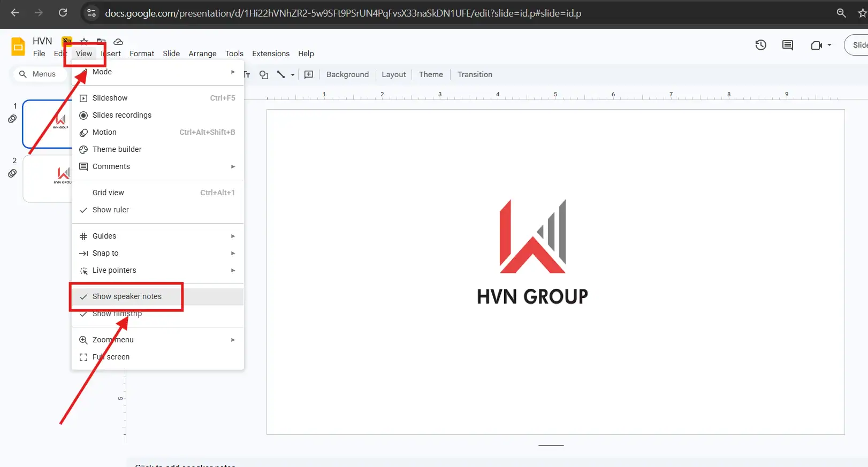Open the File menu
The height and width of the screenshot is (467, 868).
pos(39,53)
